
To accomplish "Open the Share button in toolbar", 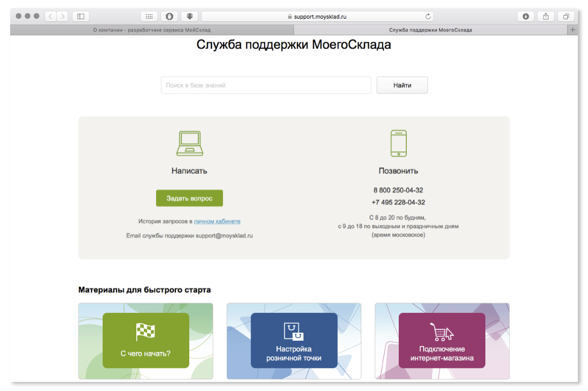I will pyautogui.click(x=546, y=16).
